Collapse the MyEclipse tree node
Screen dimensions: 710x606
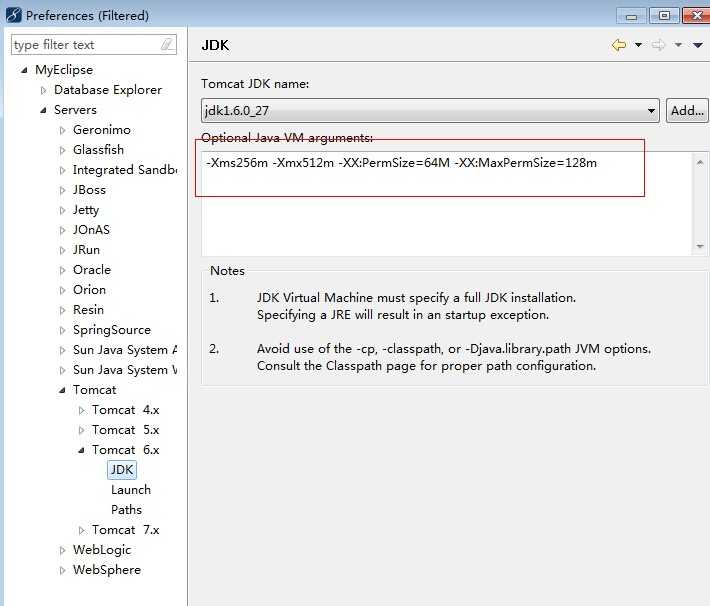pyautogui.click(x=24, y=70)
